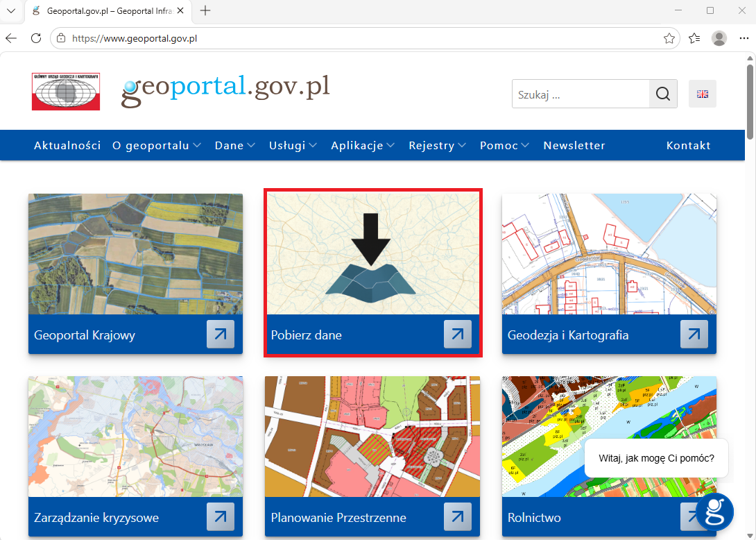
Task: Open the Aktualności menu item
Action: tap(67, 145)
